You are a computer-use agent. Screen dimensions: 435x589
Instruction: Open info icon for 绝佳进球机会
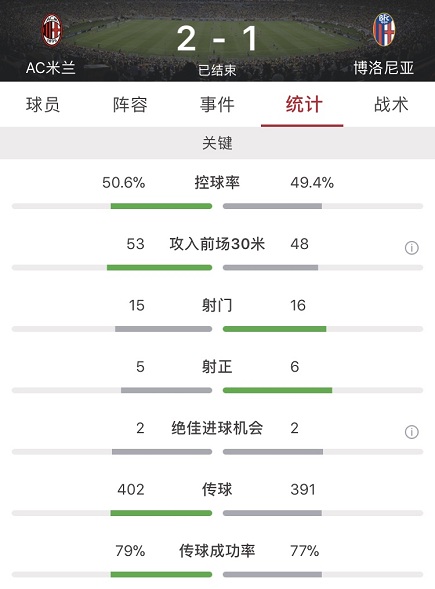[x=412, y=432]
